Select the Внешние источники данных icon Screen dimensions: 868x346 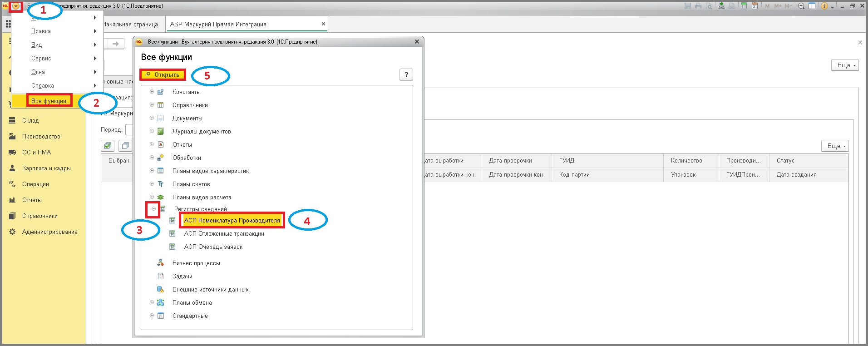click(161, 289)
